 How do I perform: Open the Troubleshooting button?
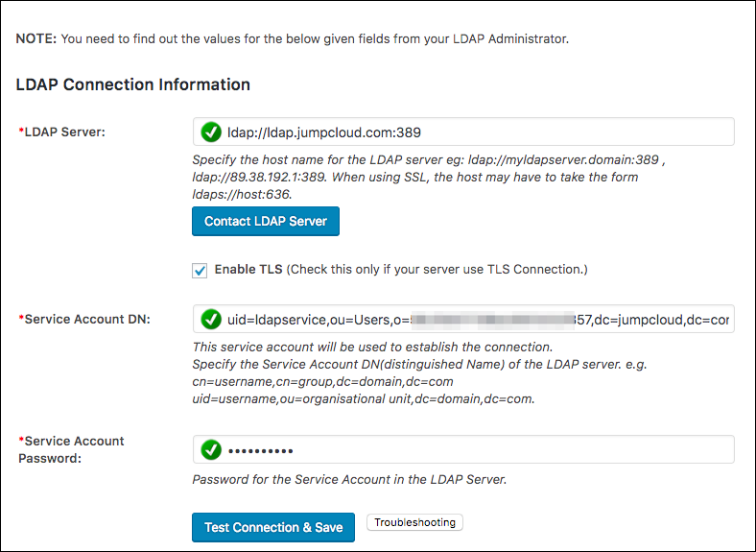(415, 522)
